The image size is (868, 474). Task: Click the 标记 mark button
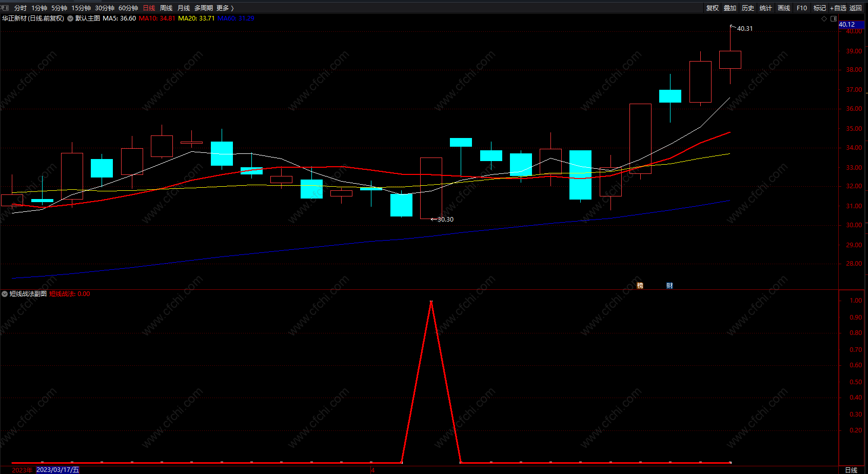pyautogui.click(x=820, y=8)
